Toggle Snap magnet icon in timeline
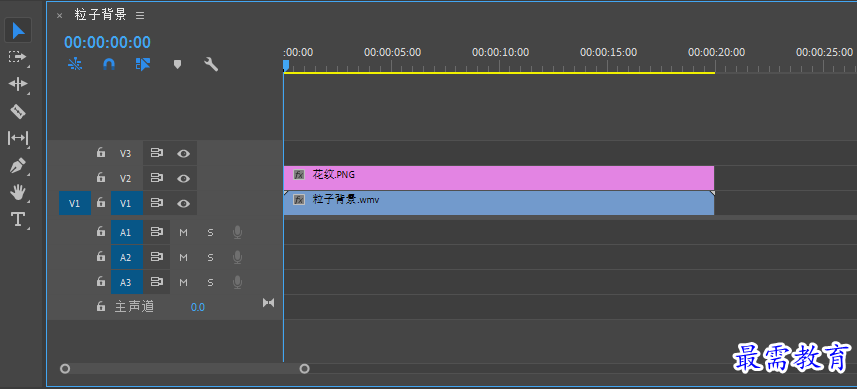 pyautogui.click(x=109, y=64)
